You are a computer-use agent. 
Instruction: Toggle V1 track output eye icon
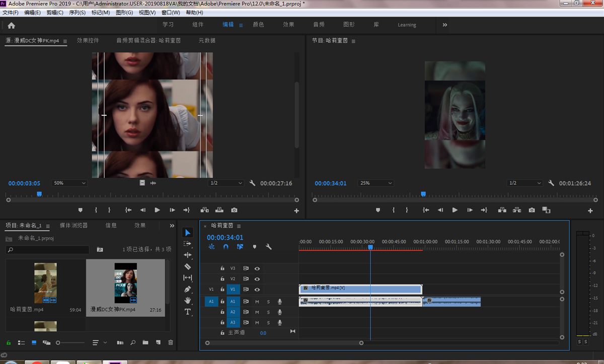[257, 289]
